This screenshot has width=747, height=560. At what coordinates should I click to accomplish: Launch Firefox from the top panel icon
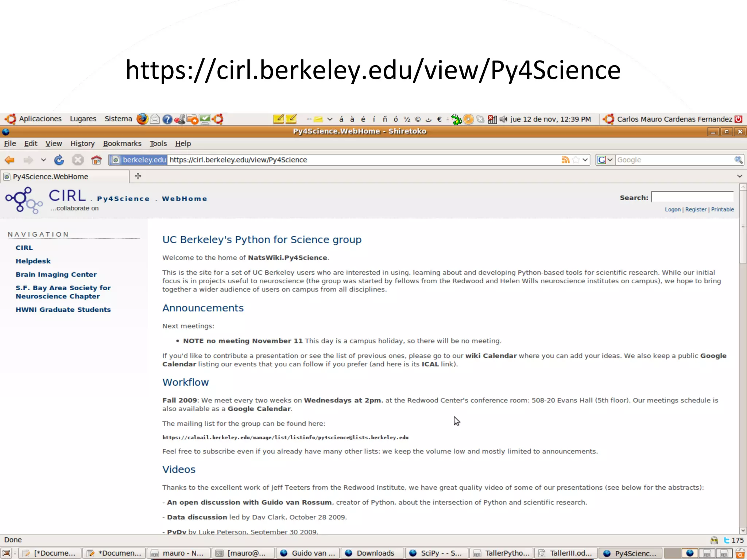[142, 119]
